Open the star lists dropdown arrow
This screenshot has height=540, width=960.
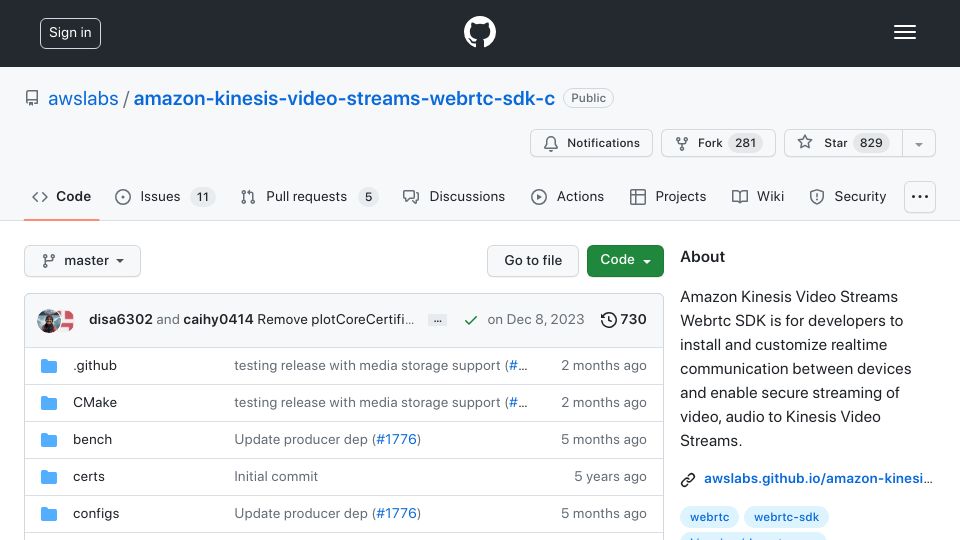[x=918, y=143]
